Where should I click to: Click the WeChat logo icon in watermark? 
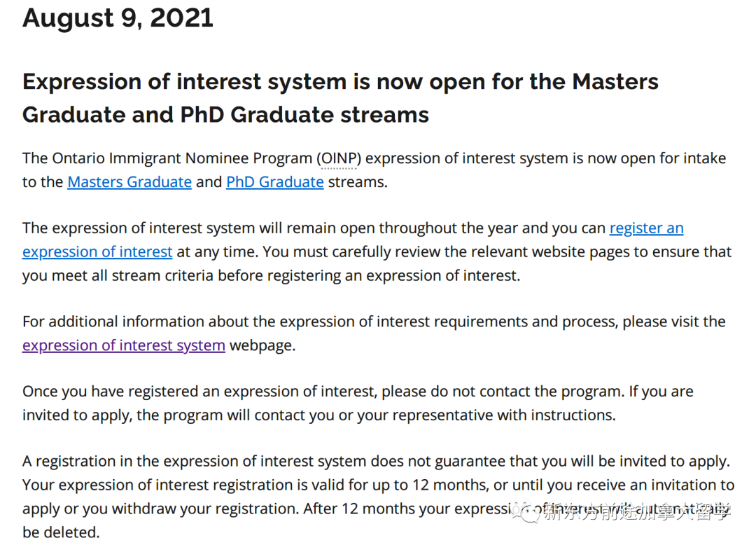pos(526,512)
